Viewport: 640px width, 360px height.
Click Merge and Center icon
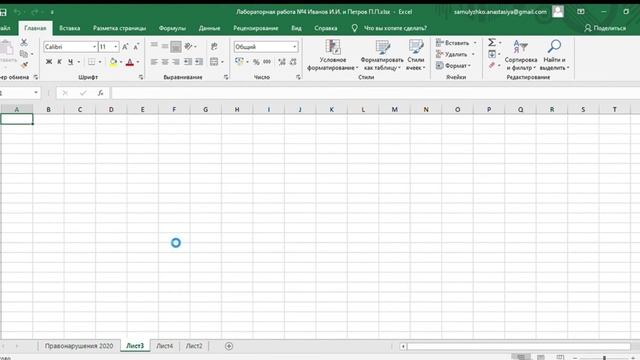(x=214, y=62)
